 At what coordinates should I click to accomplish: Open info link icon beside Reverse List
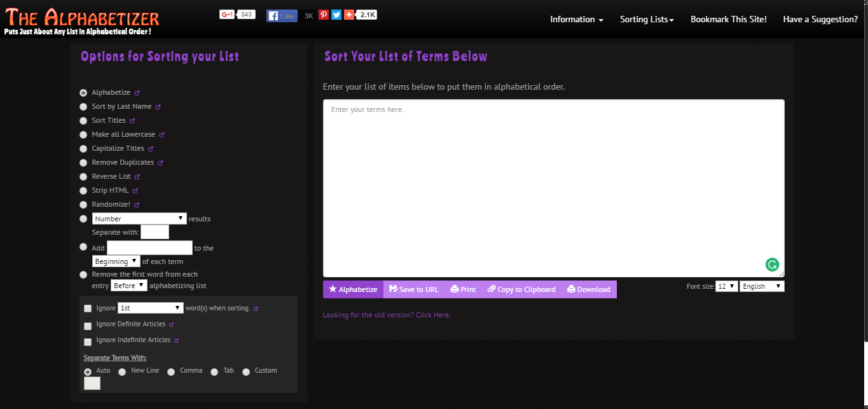click(137, 177)
